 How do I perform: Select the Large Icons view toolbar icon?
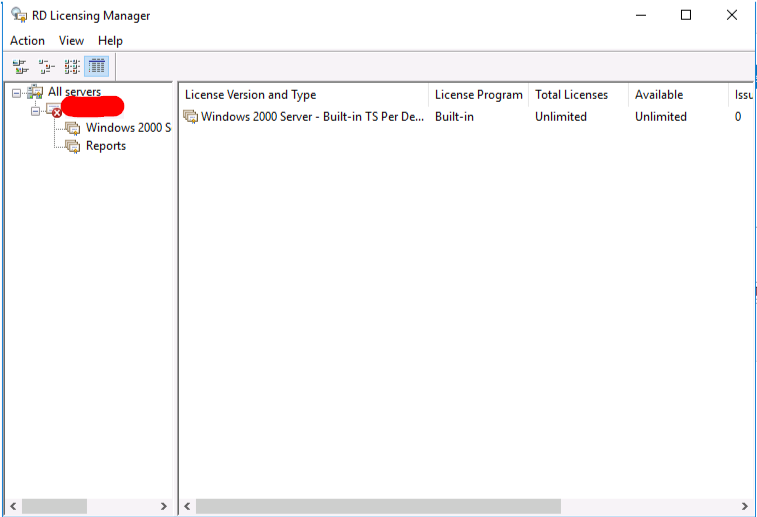20,67
